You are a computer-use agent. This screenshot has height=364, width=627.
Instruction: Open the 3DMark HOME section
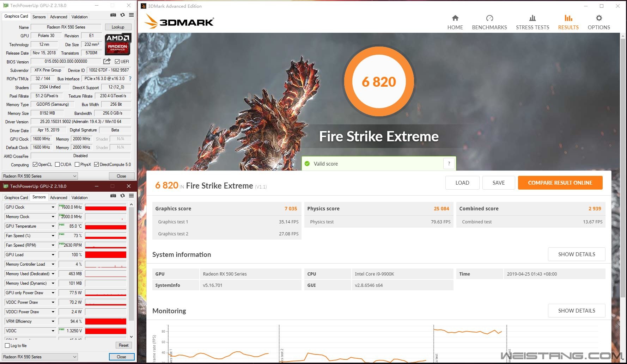[455, 23]
